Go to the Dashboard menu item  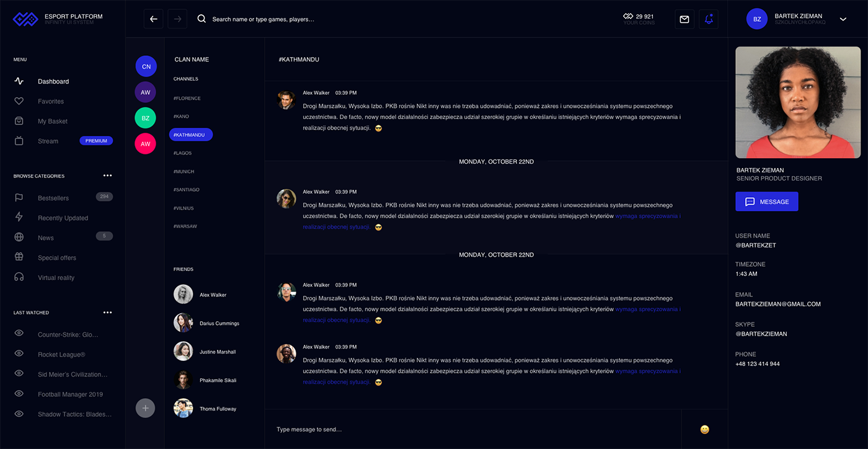(x=53, y=81)
